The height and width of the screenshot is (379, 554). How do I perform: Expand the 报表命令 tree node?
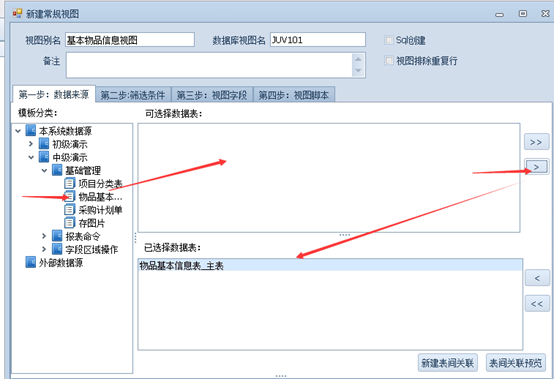tap(44, 236)
